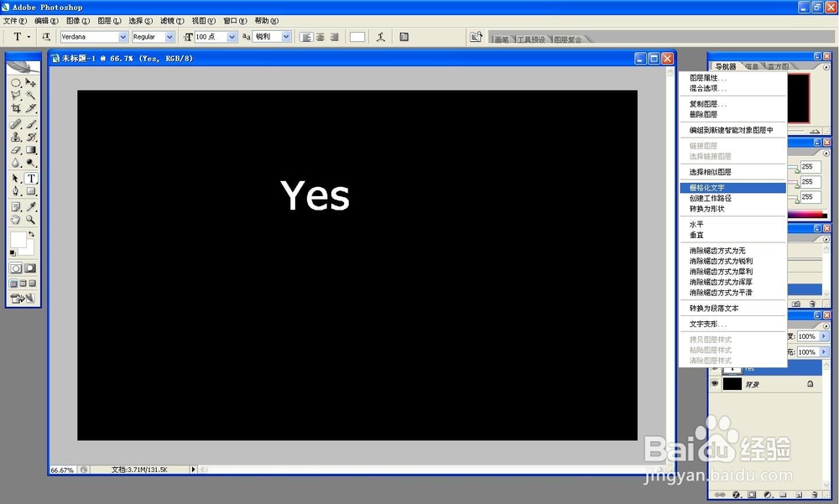Select the Brush tool
Image resolution: width=839 pixels, height=504 pixels.
click(x=30, y=124)
